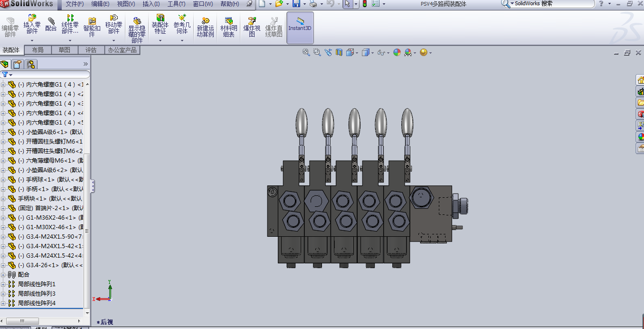Select the FeatureManager design tree tab icon

pos(5,64)
